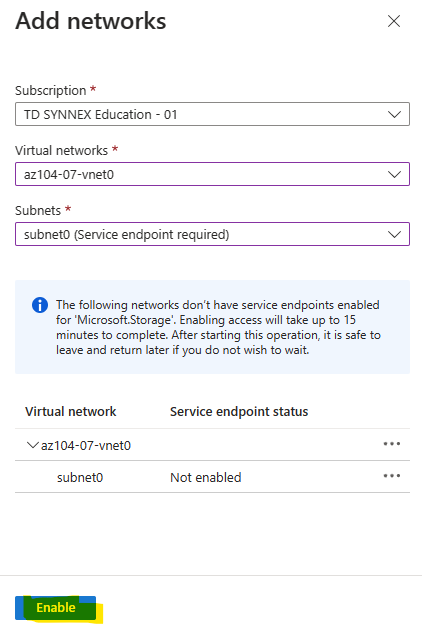The width and height of the screenshot is (422, 628).
Task: Click the Enable button
Action: pos(56,608)
